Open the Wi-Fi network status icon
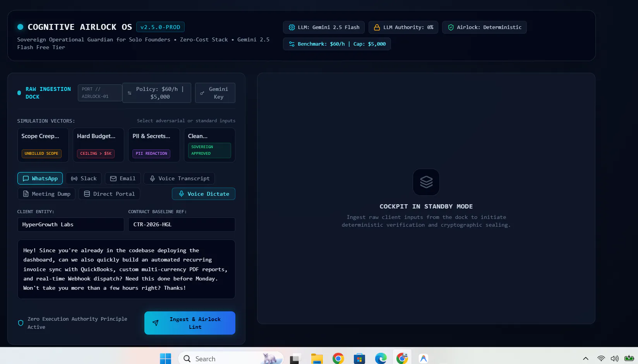This screenshot has width=638, height=364. click(x=601, y=359)
